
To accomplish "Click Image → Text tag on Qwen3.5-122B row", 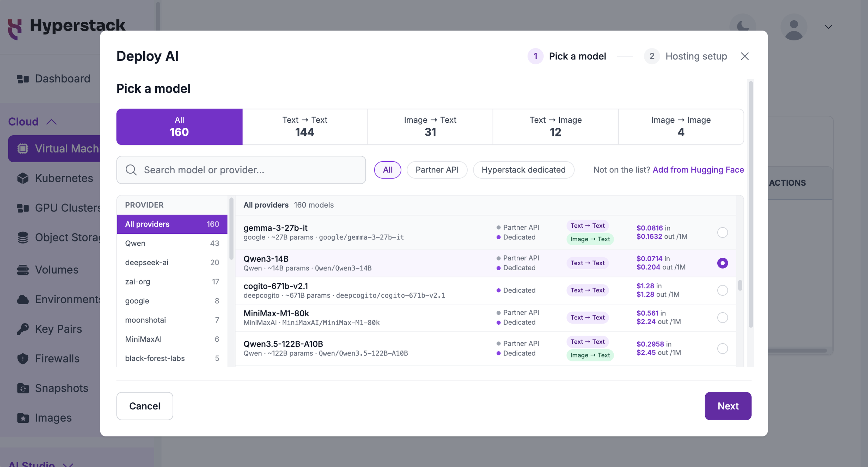I will [590, 355].
